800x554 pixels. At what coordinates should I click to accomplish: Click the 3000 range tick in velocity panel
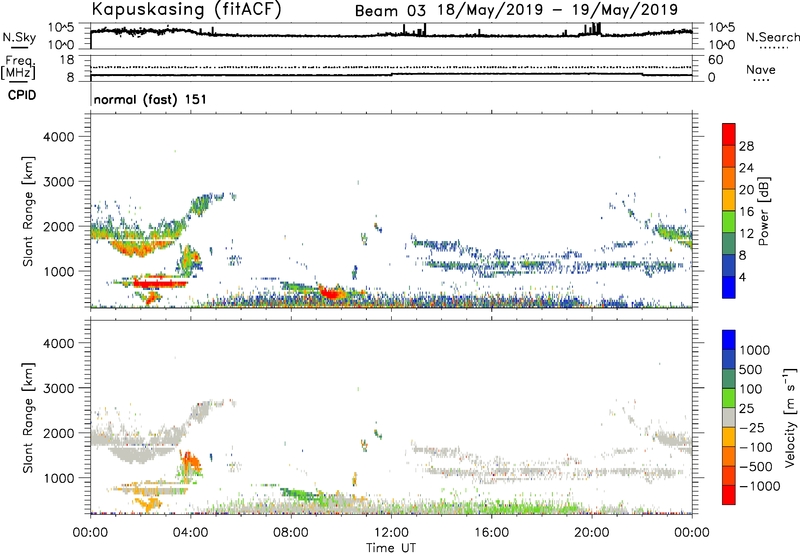(x=59, y=388)
